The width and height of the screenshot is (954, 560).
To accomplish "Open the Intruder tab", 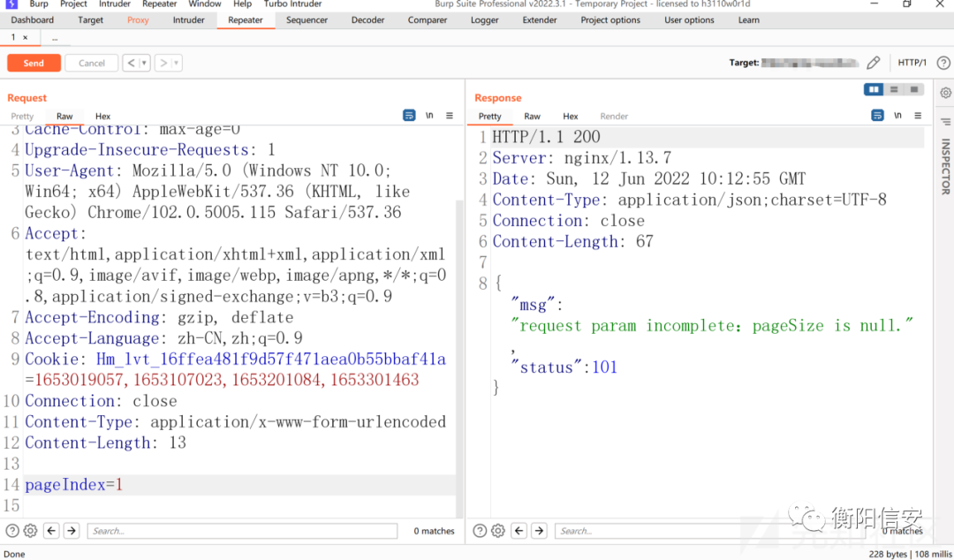I will click(x=189, y=20).
